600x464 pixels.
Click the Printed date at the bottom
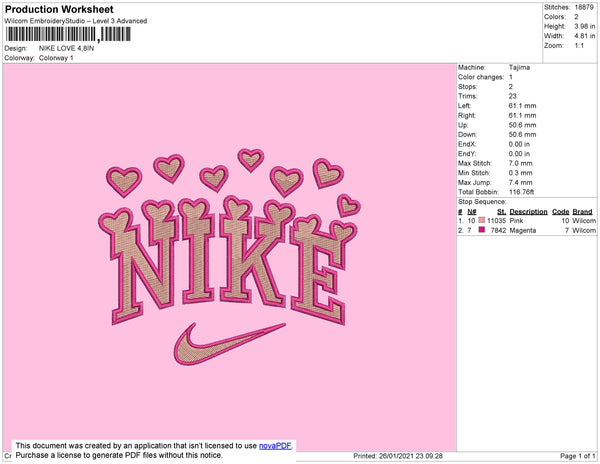pyautogui.click(x=400, y=456)
